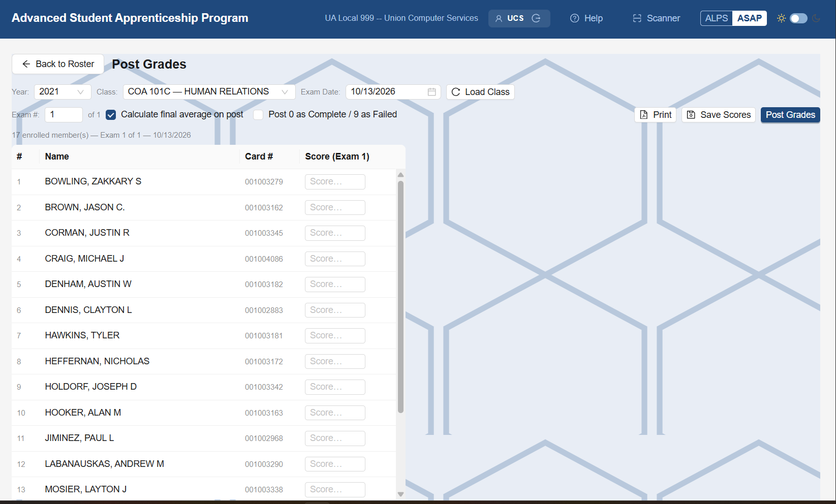Click score field for HAWKINS, TYLER

335,336
